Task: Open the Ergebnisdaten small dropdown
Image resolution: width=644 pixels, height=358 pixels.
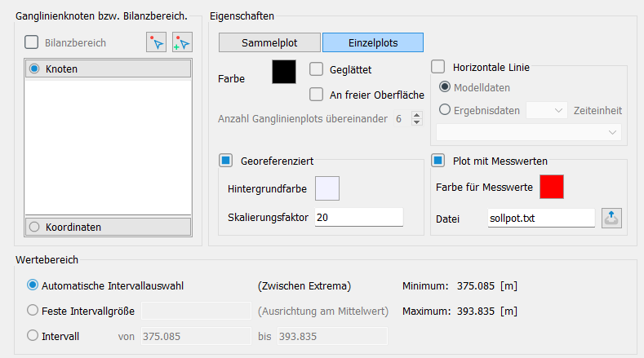Action: click(547, 110)
